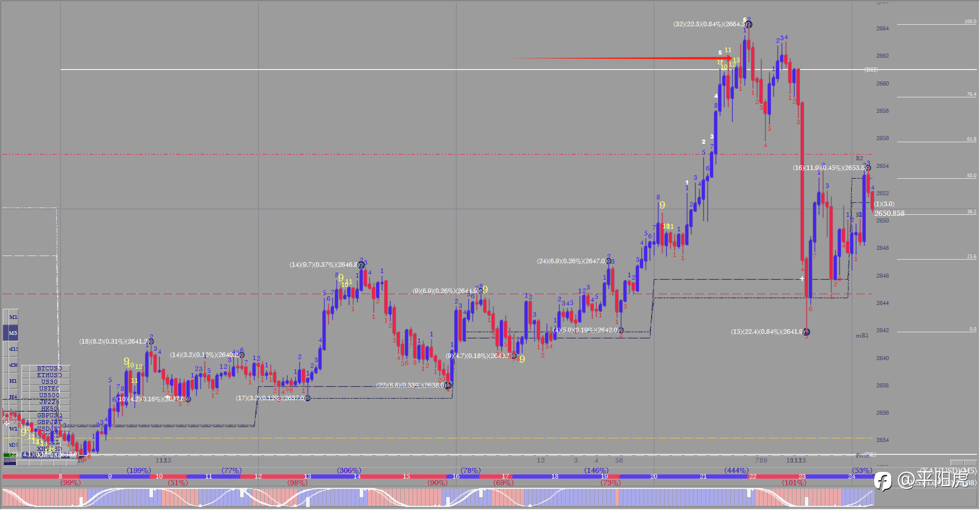Click the (1)(3.0) label near current price
Screen dimensions: 980x510
pos(884,204)
